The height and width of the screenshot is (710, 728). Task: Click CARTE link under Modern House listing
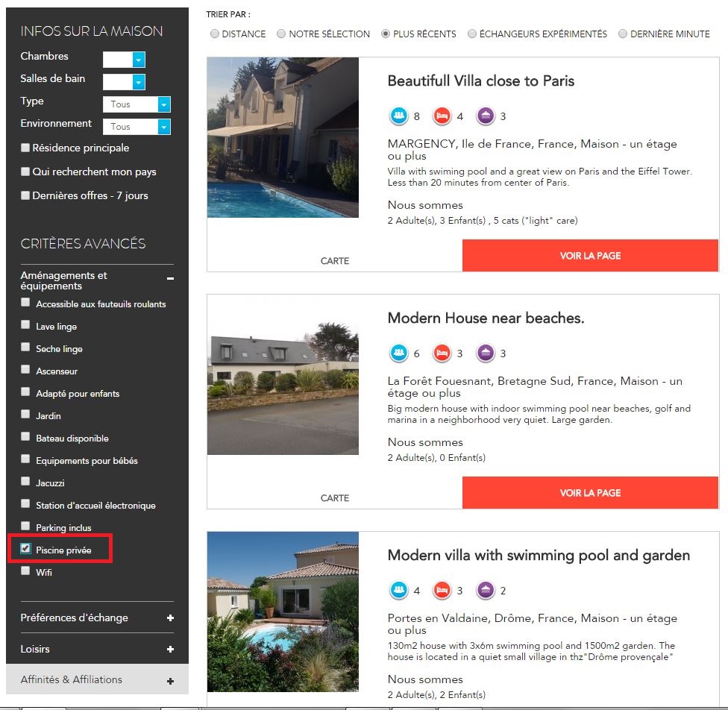point(335,498)
